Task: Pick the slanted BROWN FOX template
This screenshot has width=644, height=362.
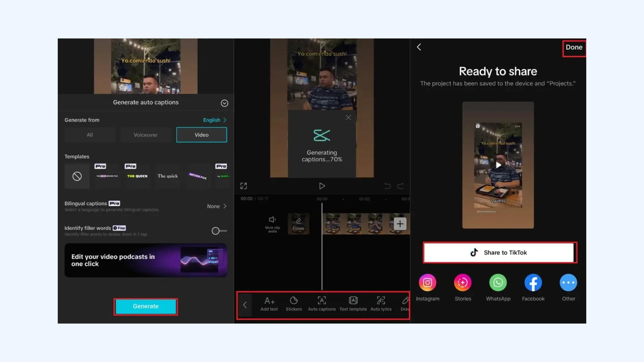Action: (x=198, y=176)
